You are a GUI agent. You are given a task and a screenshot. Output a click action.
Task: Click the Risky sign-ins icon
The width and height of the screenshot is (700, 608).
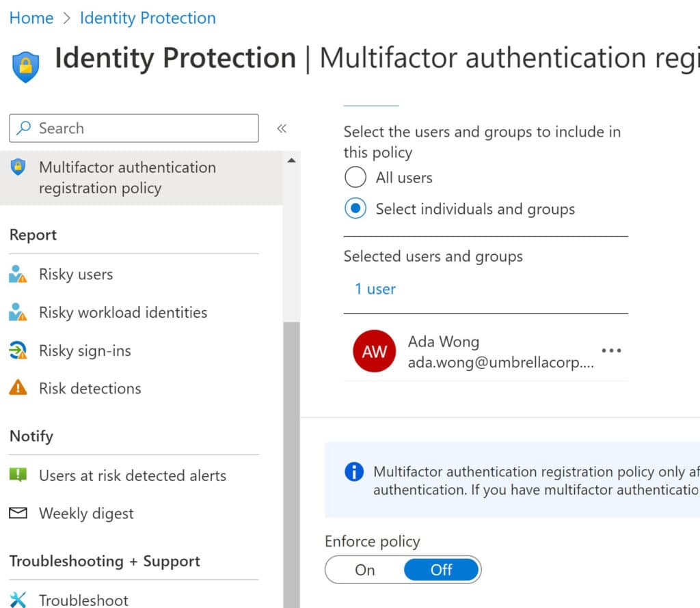click(19, 350)
